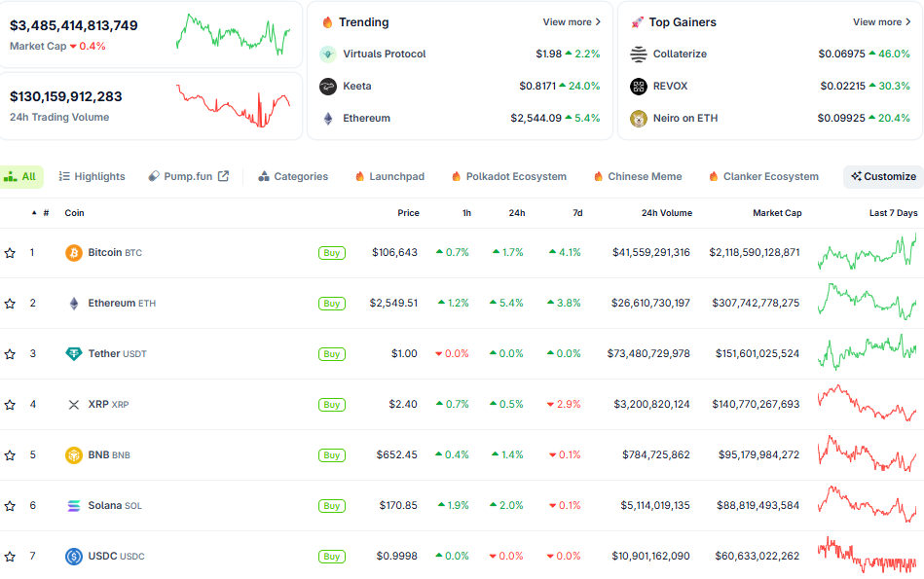
Task: Star Bitcoin to add to watchlist
Action: pyautogui.click(x=10, y=253)
